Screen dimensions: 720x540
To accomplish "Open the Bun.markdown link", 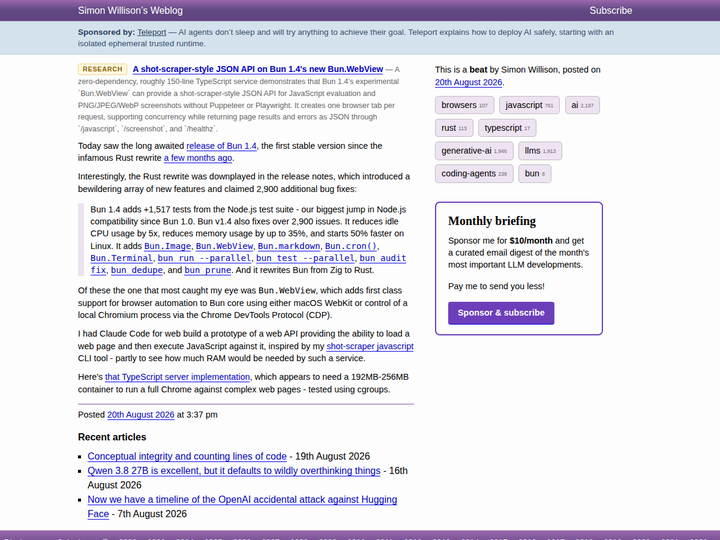I will point(288,246).
